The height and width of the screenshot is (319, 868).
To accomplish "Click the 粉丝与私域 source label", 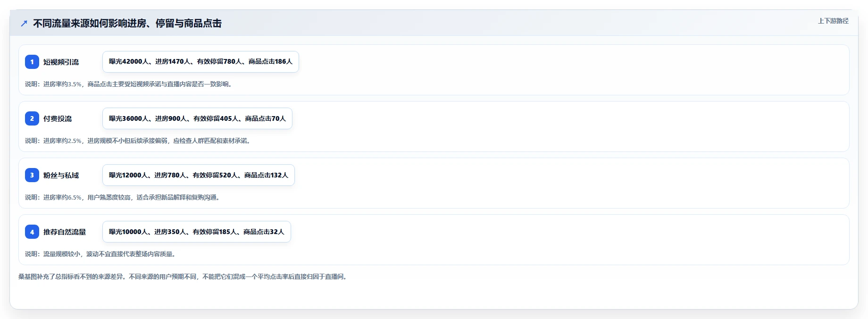I will 61,175.
